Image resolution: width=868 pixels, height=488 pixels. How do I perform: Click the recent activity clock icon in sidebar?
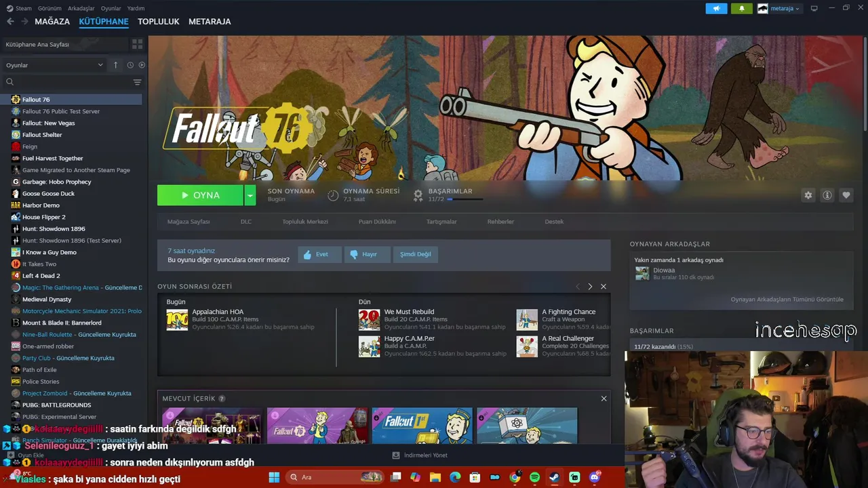tap(130, 65)
